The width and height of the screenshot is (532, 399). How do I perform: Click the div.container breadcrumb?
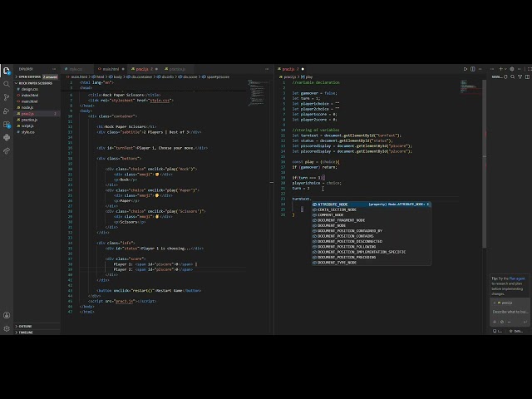tap(140, 77)
